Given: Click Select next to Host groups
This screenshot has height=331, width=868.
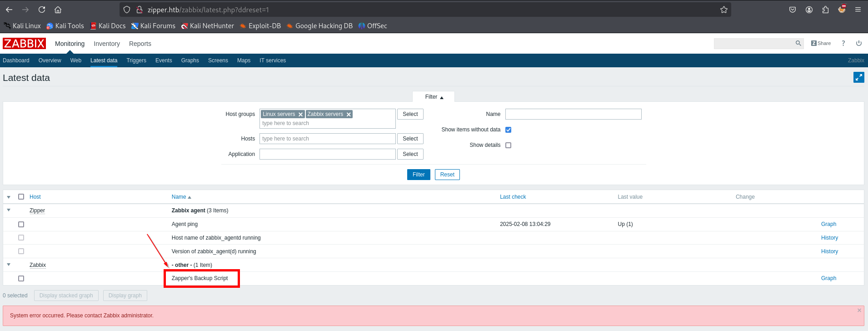Looking at the screenshot, I should click(410, 114).
